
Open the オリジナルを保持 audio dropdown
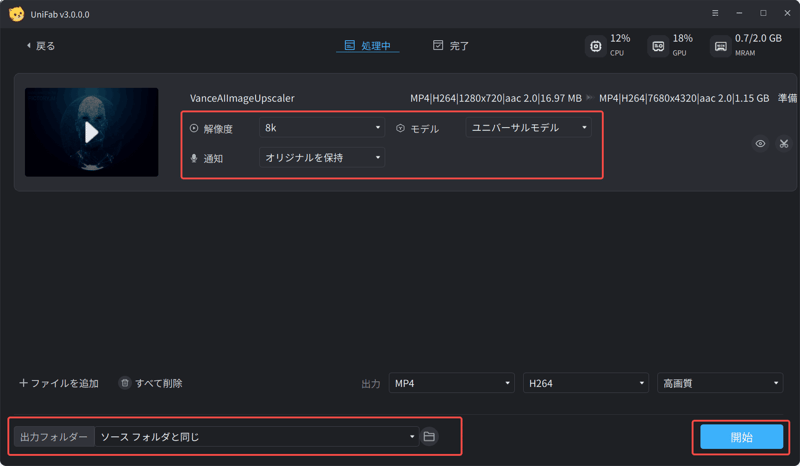point(321,158)
